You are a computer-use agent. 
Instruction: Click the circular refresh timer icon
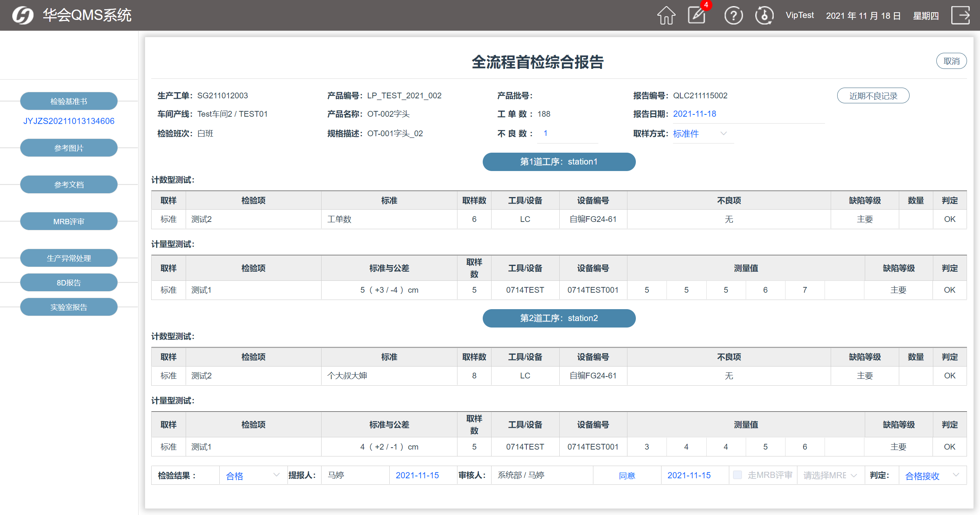pyautogui.click(x=764, y=16)
